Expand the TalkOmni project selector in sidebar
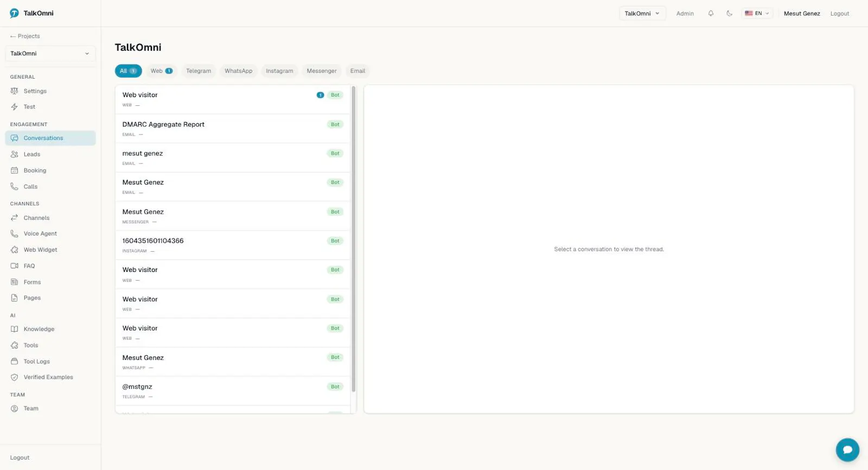Screen dimensions: 868x470 point(50,54)
